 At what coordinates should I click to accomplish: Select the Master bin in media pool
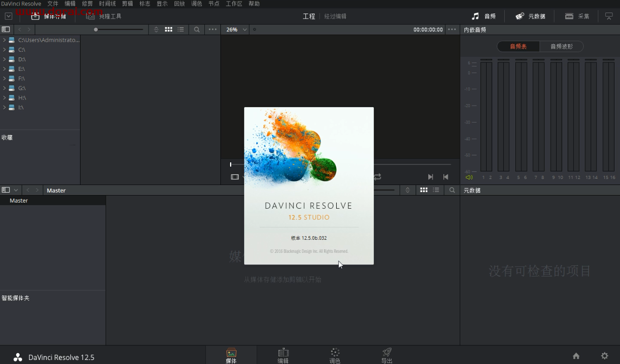tap(19, 201)
